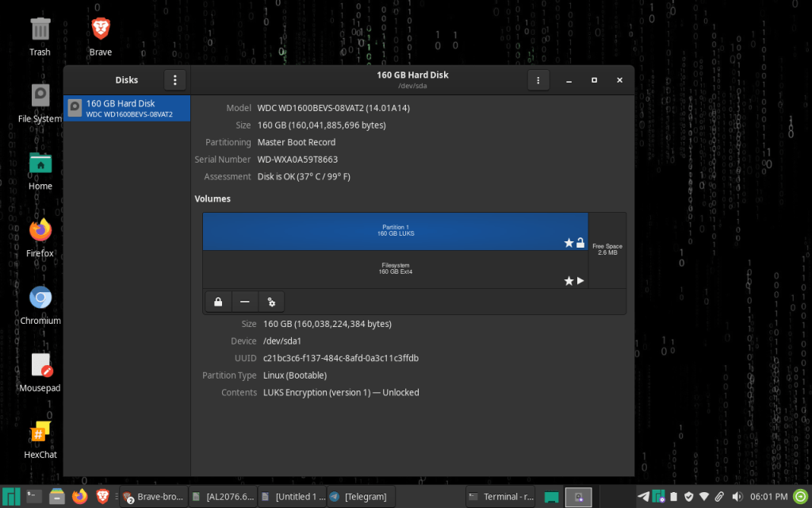Click serial number WD-WXA0A59T8663
This screenshot has height=508, width=812.
(x=297, y=159)
